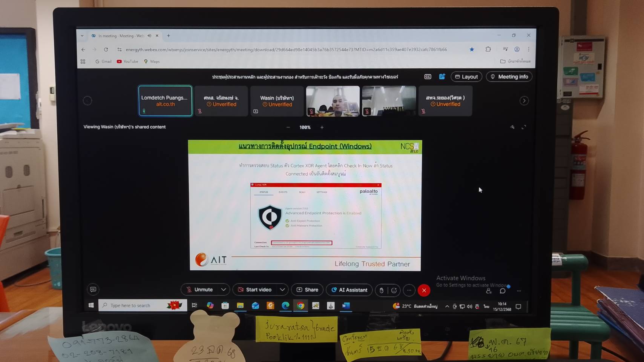Unmute the microphone in Webex
The width and height of the screenshot is (644, 362).
pyautogui.click(x=199, y=290)
